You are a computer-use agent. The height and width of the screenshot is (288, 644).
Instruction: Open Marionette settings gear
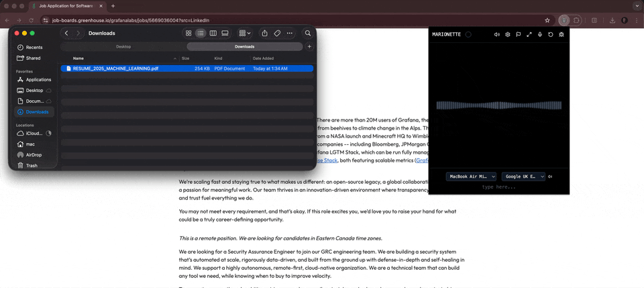pos(508,34)
